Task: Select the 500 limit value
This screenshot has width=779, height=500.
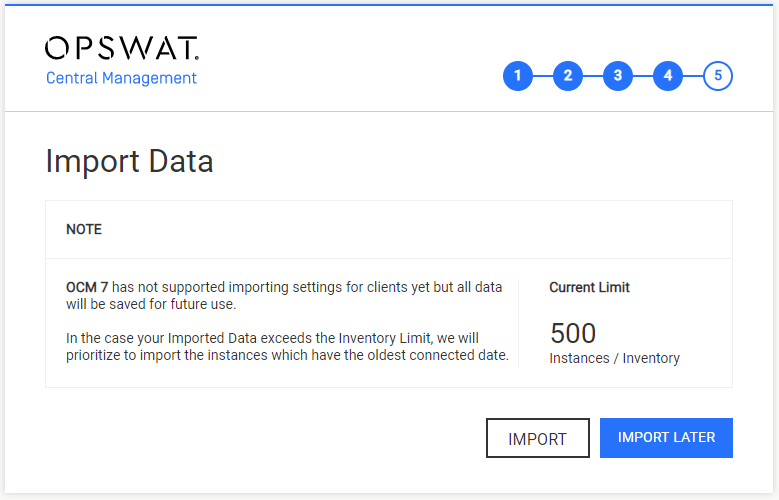Action: (573, 333)
